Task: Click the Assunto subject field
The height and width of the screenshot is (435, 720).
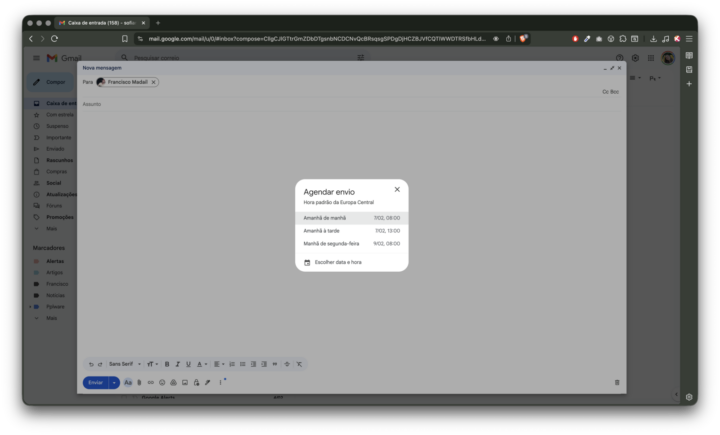Action: pos(300,104)
